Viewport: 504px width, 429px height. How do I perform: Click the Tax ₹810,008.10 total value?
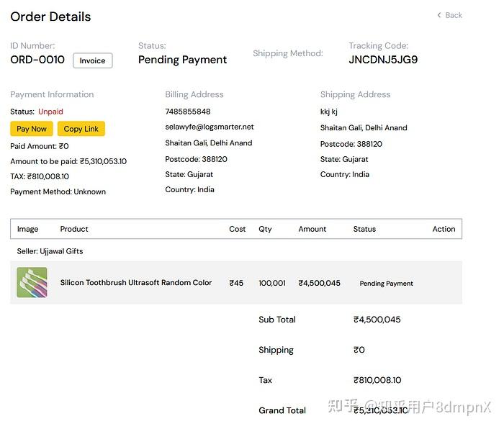point(377,380)
